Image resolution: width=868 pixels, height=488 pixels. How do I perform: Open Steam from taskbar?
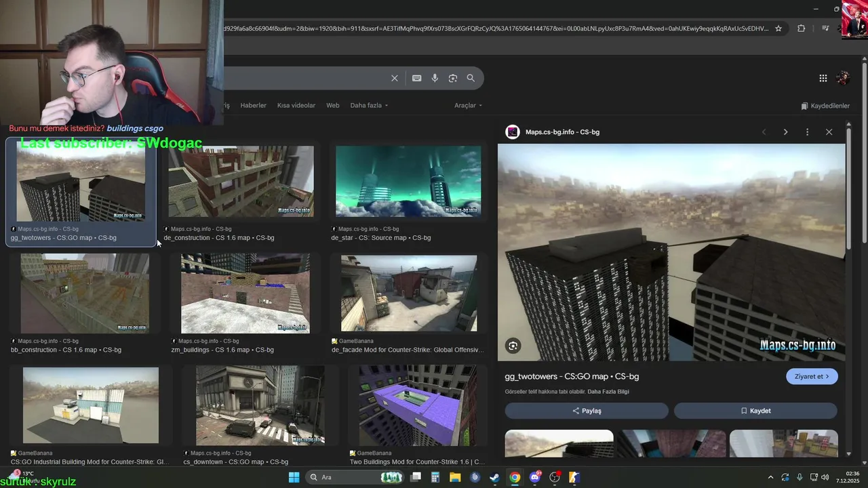coord(494,477)
